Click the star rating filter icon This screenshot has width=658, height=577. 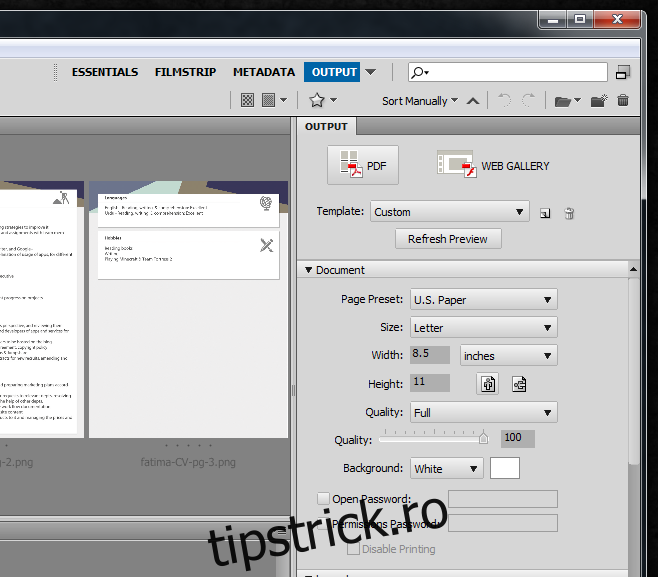coord(317,100)
